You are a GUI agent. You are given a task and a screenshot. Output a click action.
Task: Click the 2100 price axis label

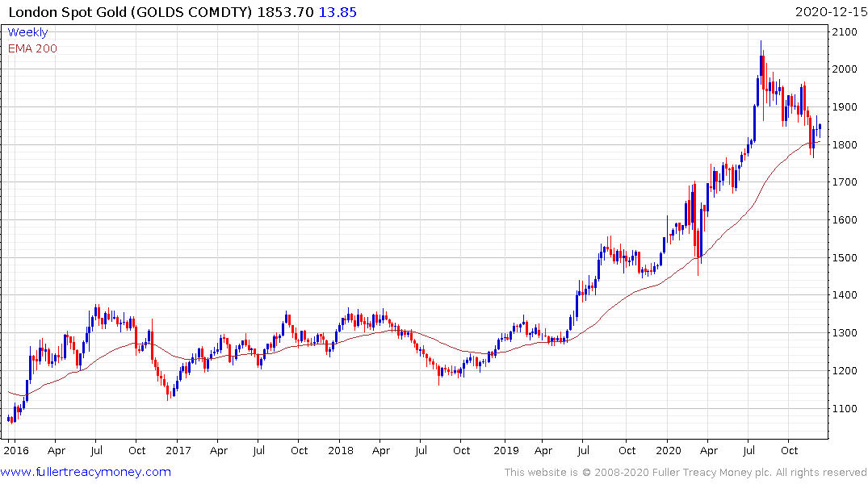(x=845, y=32)
